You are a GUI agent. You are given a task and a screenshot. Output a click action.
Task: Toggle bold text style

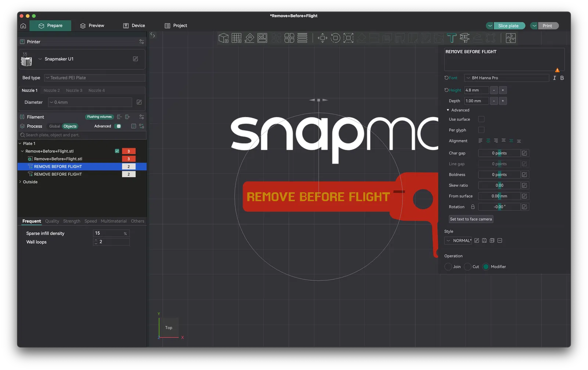(x=562, y=78)
